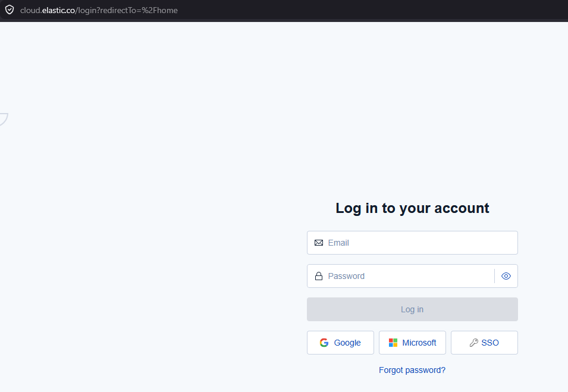
Task: Open the Forgot password? link
Action: [x=412, y=370]
